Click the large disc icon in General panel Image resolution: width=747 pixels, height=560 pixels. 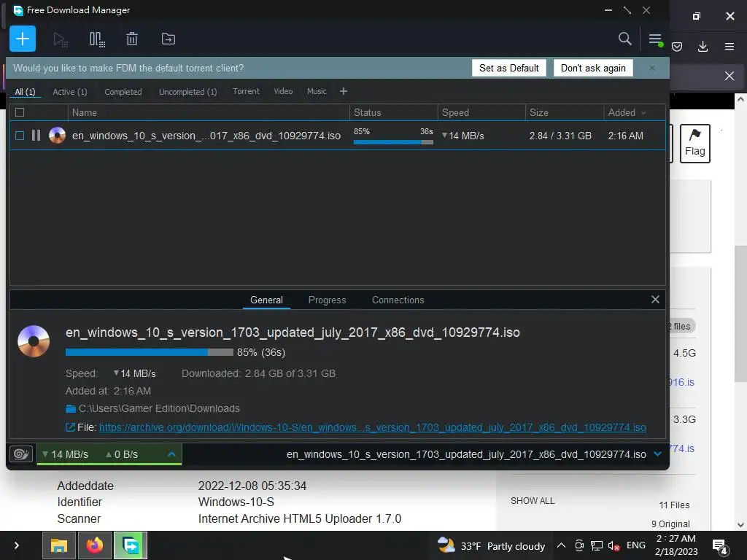[x=34, y=341]
